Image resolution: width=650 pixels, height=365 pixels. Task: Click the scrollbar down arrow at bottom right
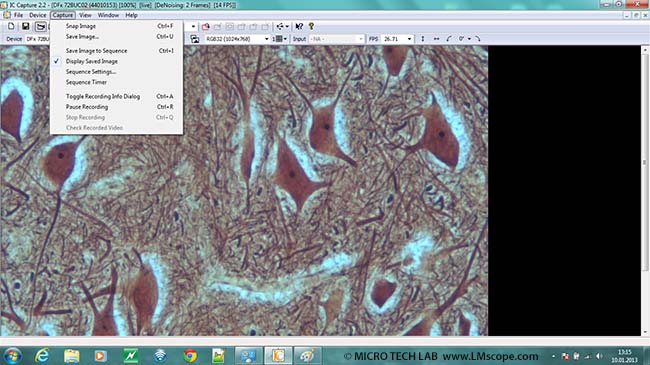coord(645,332)
